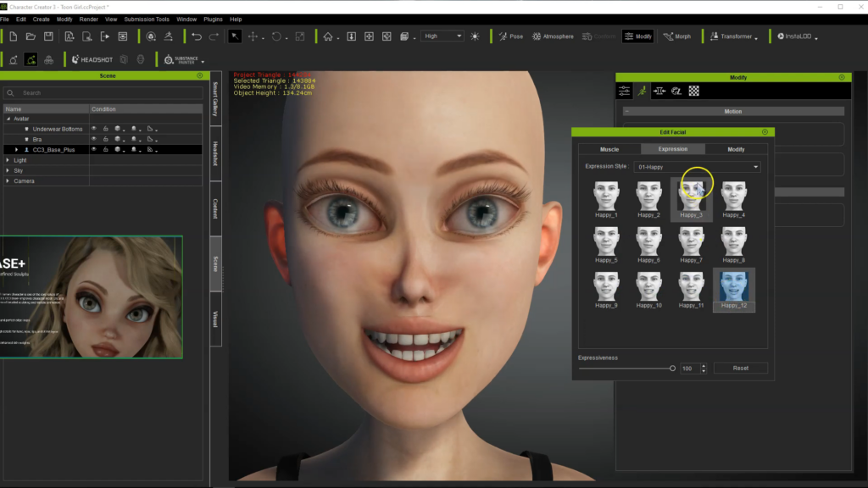Select the running figure motion tab icon

[x=643, y=91]
